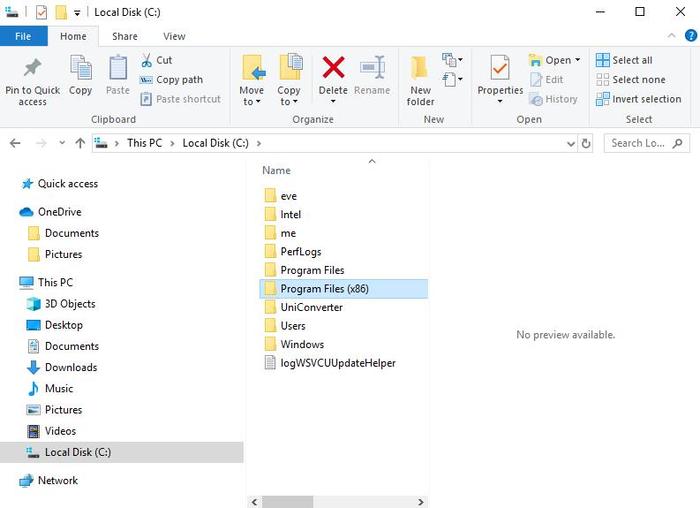Image resolution: width=700 pixels, height=508 pixels.
Task: Open Explorer help question mark icon
Action: [x=690, y=36]
